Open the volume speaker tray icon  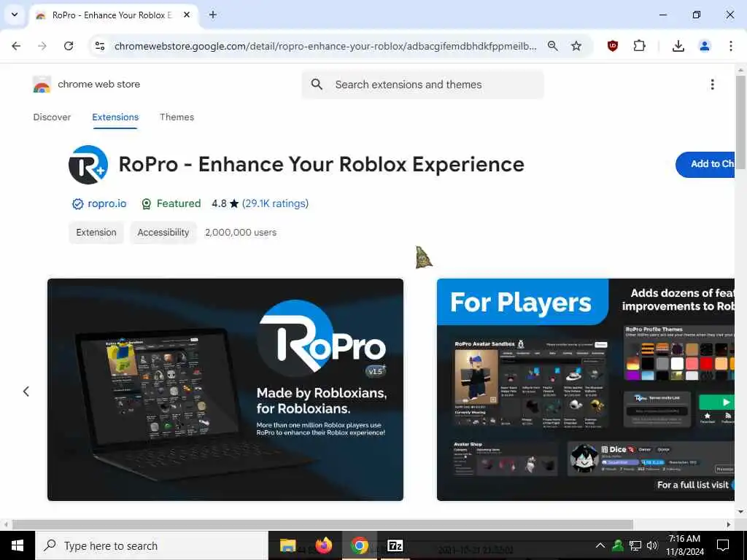tap(652, 545)
